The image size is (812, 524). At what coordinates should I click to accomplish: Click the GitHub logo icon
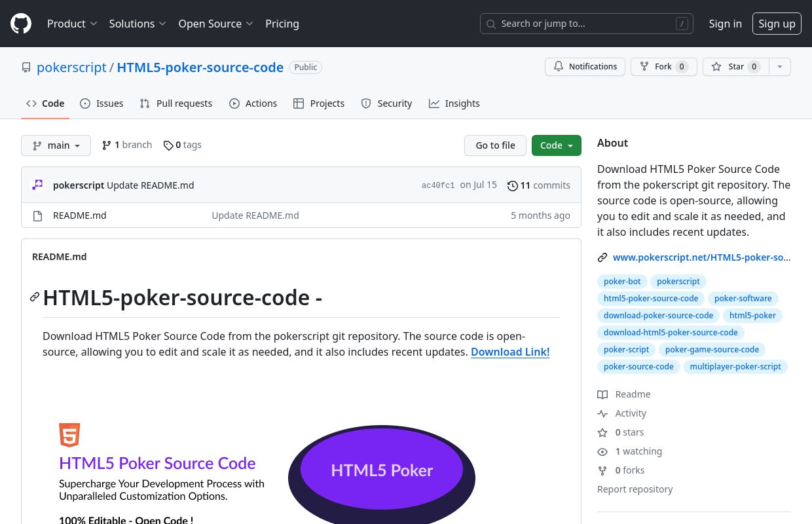click(21, 24)
